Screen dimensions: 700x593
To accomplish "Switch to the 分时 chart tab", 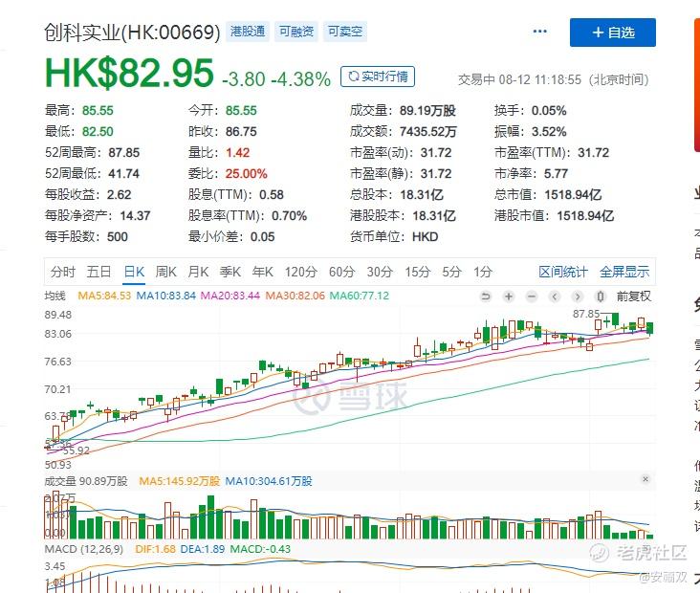I will click(63, 272).
